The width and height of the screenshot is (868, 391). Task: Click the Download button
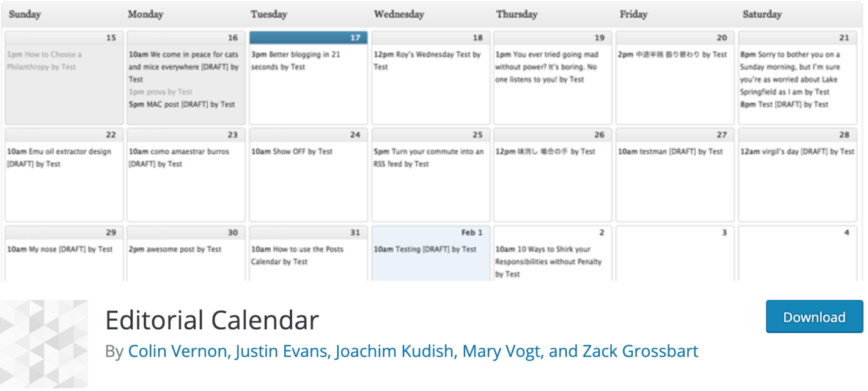point(814,317)
